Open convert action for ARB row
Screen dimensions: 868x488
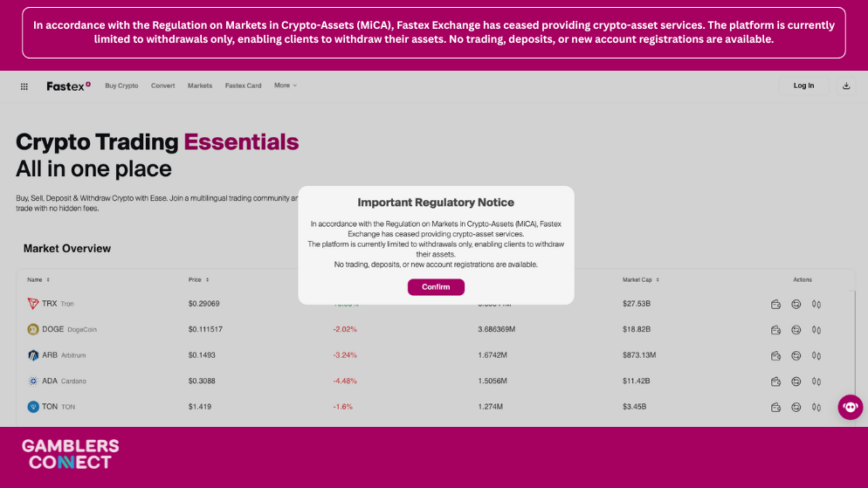[796, 356]
